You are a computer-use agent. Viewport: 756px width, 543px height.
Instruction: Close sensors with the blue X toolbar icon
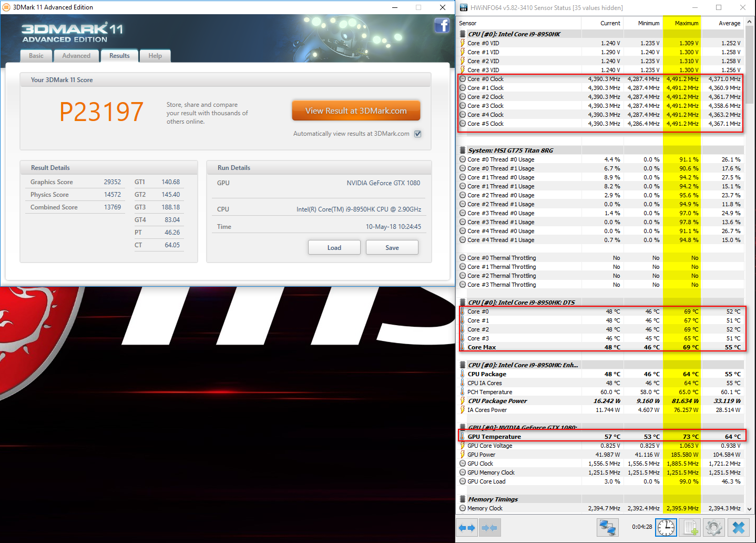pos(739,527)
